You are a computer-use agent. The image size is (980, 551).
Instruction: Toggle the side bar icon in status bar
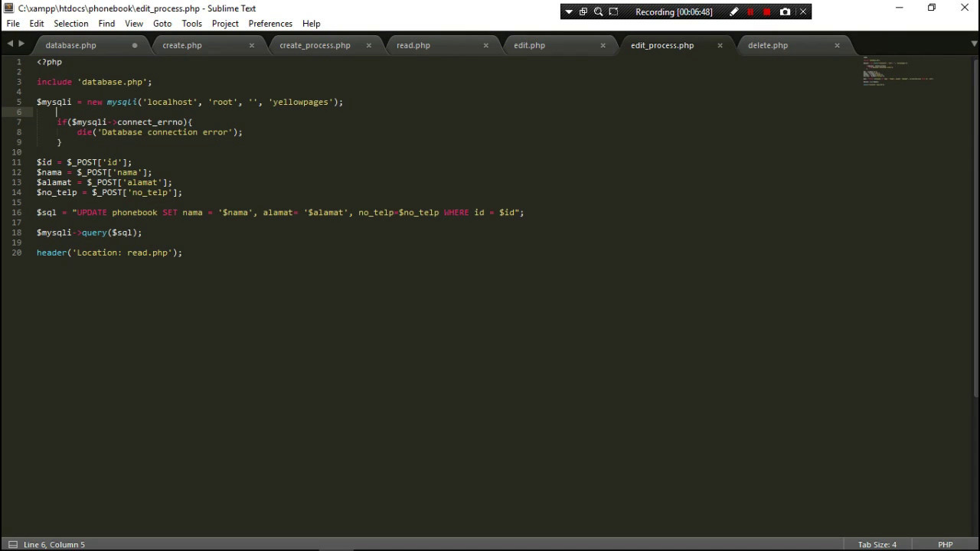pos(12,544)
